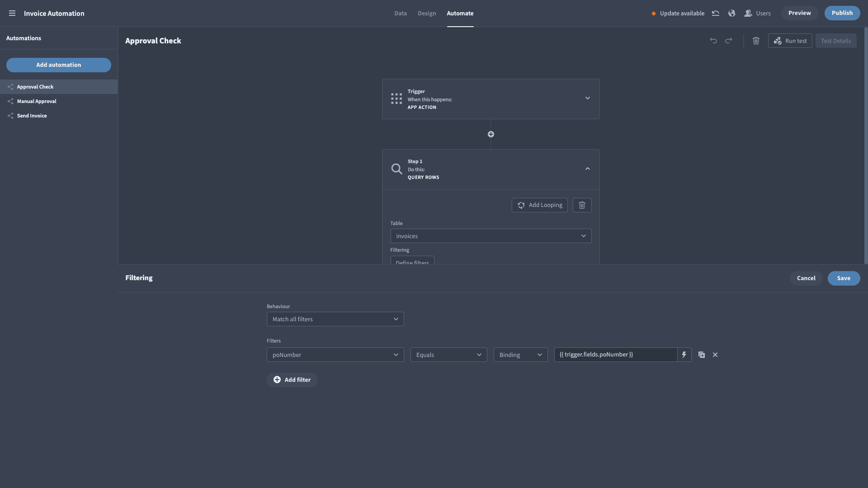Open the hamburger menu icon

pos(12,13)
